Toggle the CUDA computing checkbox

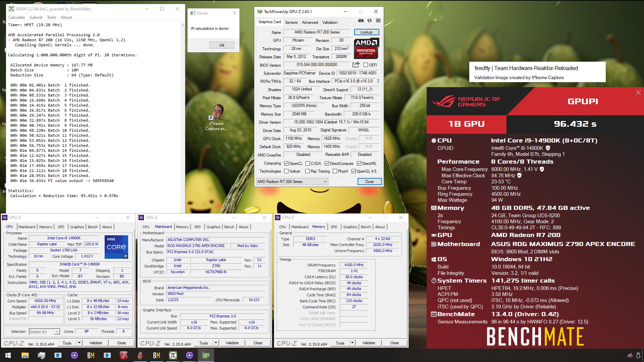coord(308,164)
